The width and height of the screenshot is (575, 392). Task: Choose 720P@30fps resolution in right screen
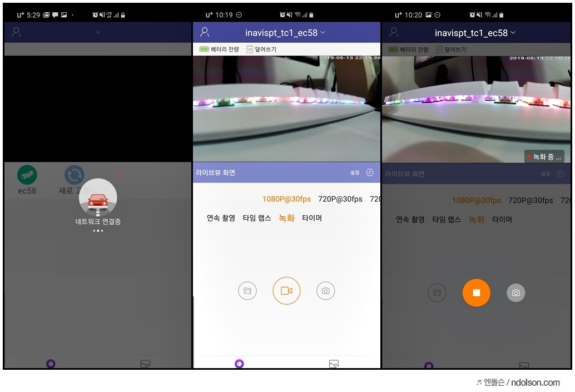coord(531,200)
